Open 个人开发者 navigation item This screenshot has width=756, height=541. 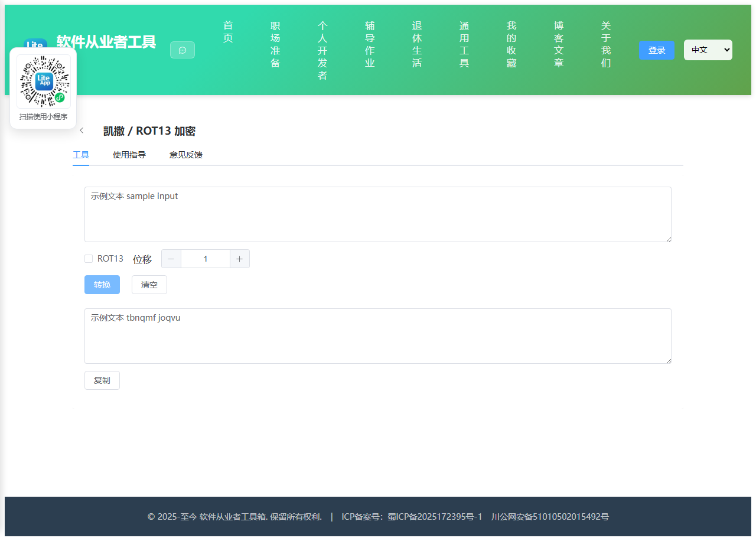click(322, 51)
